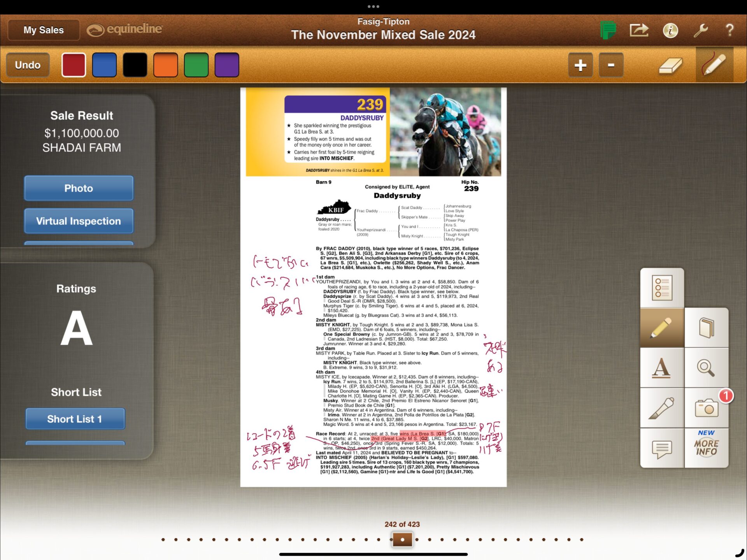Open search magnifying glass
Screen dimensions: 747x560
click(706, 368)
